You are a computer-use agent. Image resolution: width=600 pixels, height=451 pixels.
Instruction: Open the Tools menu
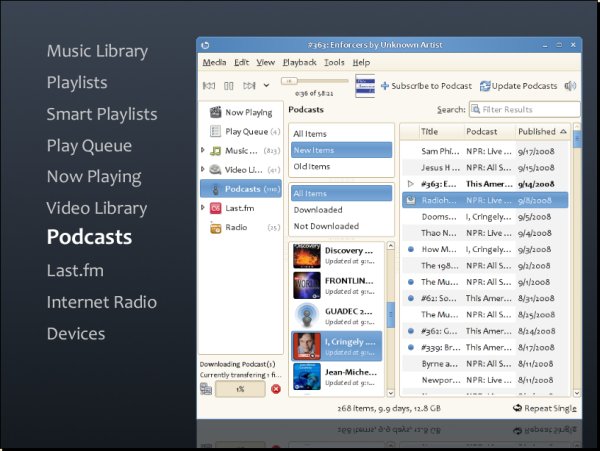tap(334, 62)
